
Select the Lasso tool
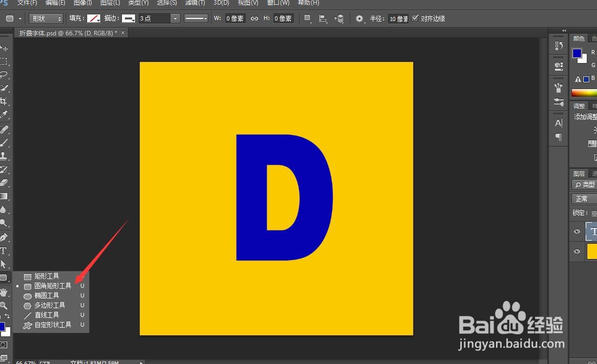coord(4,74)
